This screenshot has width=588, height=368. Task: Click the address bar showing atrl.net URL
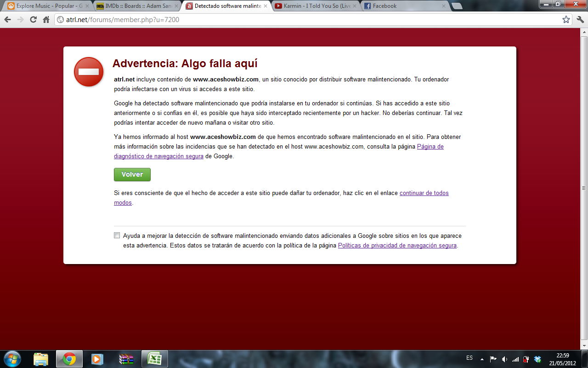pos(312,20)
